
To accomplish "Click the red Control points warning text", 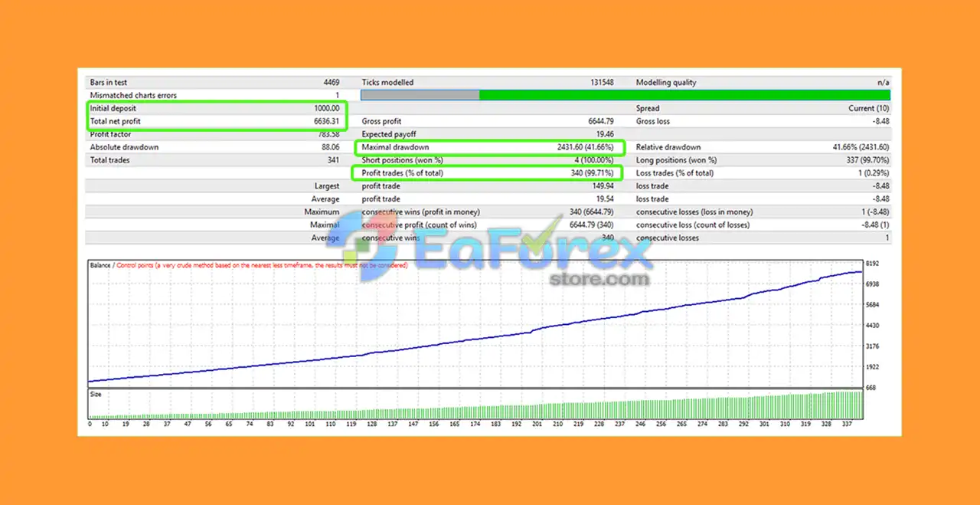I will (262, 265).
